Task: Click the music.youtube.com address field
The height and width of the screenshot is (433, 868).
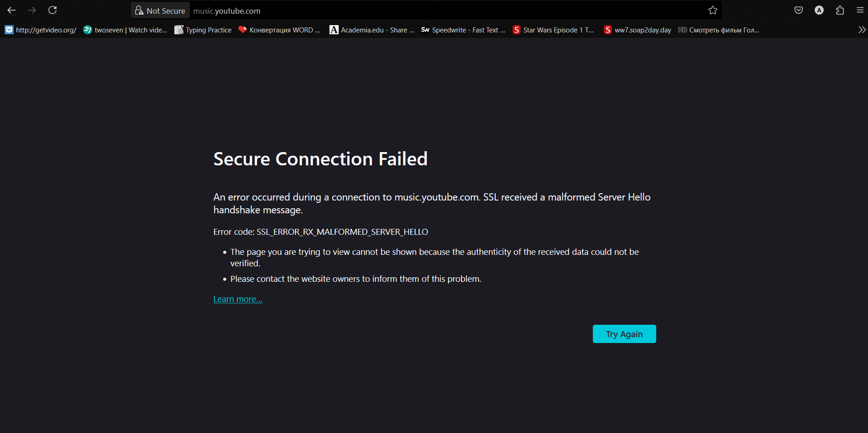Action: coord(447,11)
